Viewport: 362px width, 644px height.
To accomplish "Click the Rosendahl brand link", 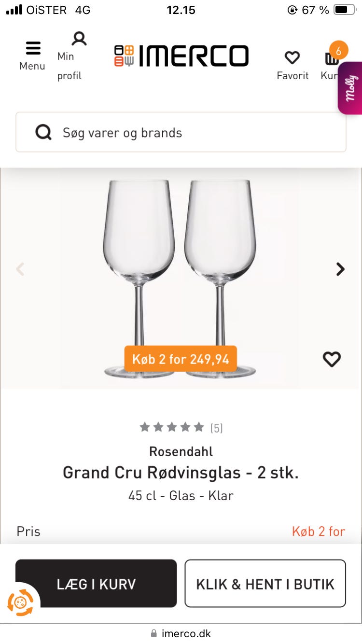I will (x=181, y=451).
